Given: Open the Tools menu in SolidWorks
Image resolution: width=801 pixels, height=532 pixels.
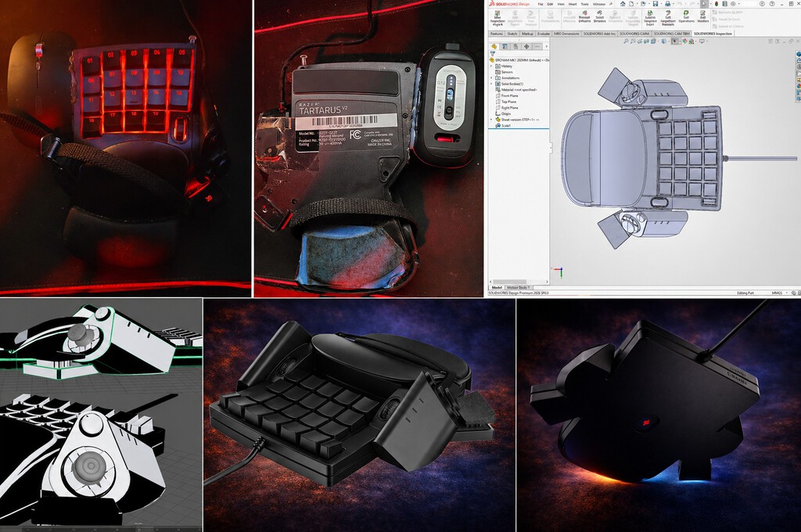Looking at the screenshot, I should pos(584,4).
